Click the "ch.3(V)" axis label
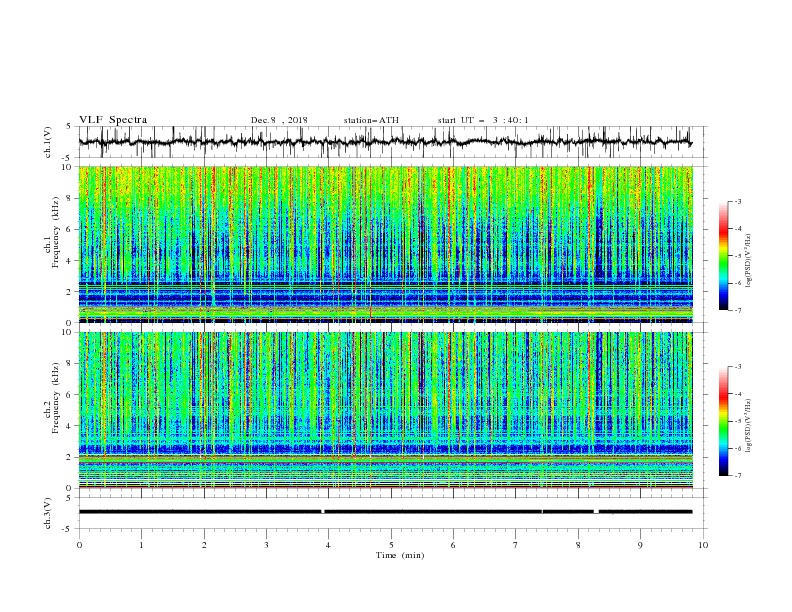792x612 pixels. (48, 513)
